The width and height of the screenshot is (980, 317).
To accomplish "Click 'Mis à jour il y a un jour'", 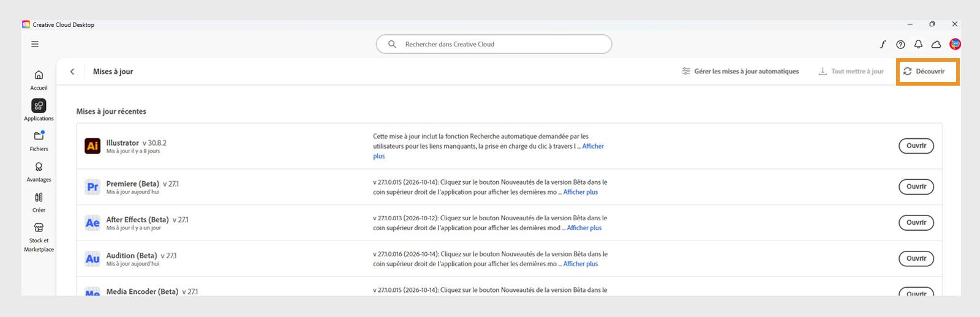I will point(134,228).
